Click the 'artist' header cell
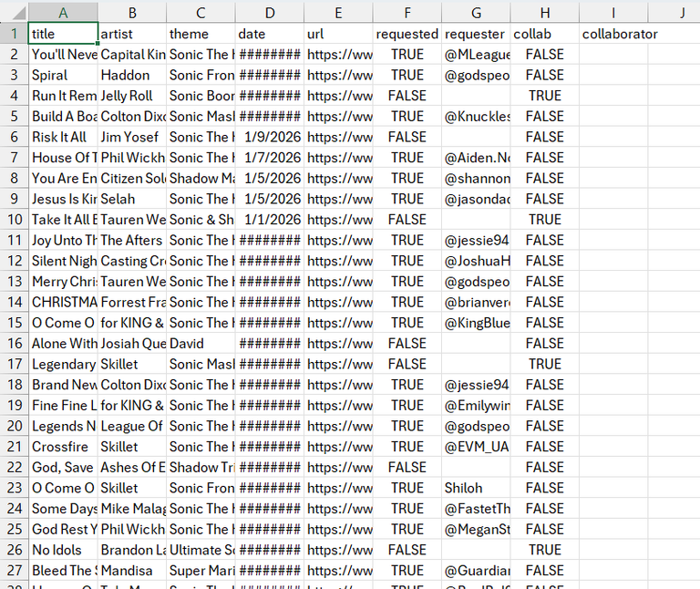This screenshot has height=589, width=700. tap(132, 34)
